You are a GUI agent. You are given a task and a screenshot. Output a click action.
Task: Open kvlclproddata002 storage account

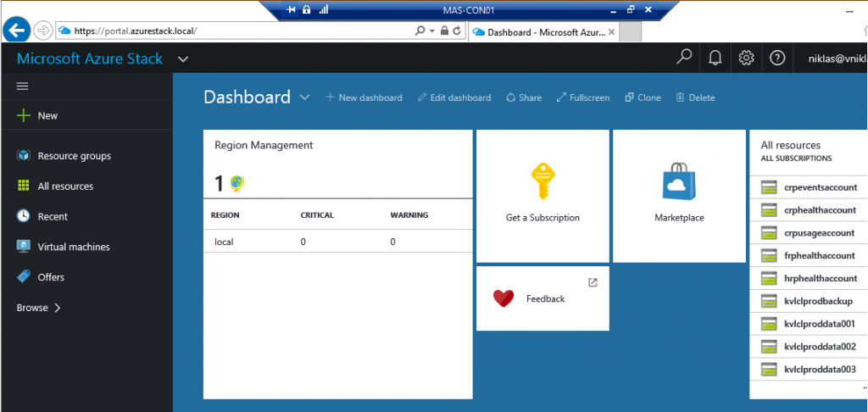pos(809,347)
